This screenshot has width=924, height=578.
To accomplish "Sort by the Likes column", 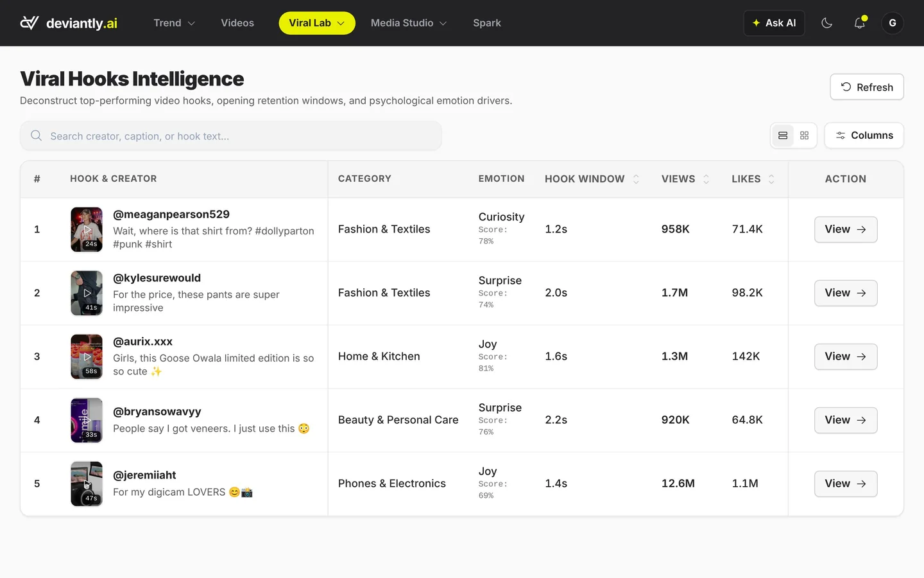I will click(753, 179).
